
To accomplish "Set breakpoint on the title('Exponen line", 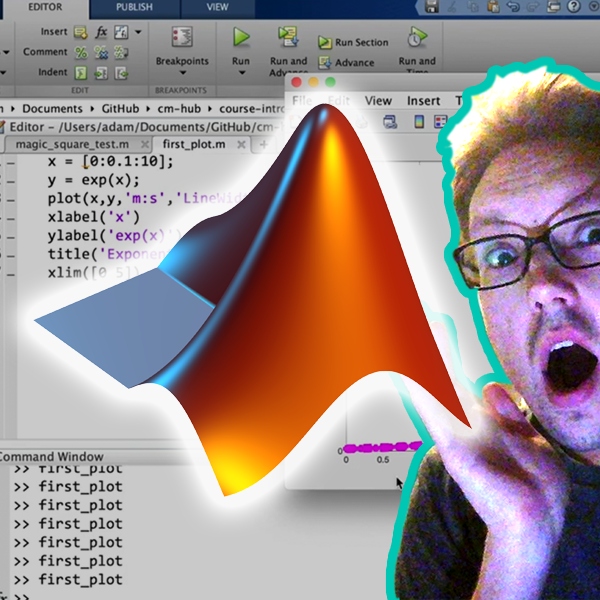I will click(11, 256).
